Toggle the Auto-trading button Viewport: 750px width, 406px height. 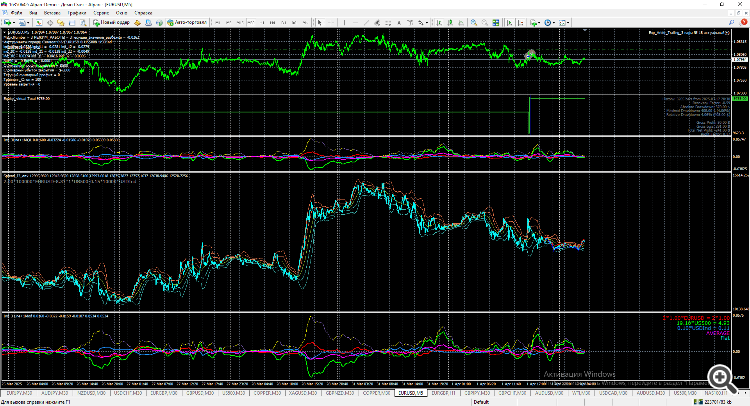tap(187, 22)
